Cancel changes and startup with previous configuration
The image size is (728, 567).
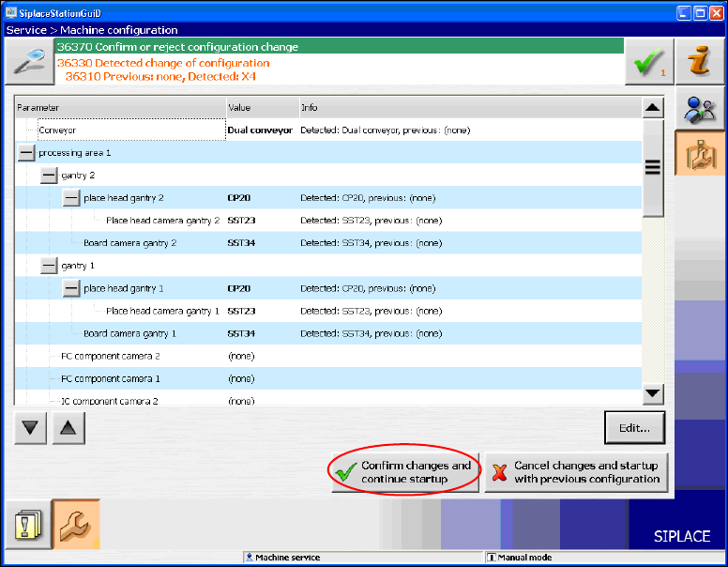click(x=576, y=472)
